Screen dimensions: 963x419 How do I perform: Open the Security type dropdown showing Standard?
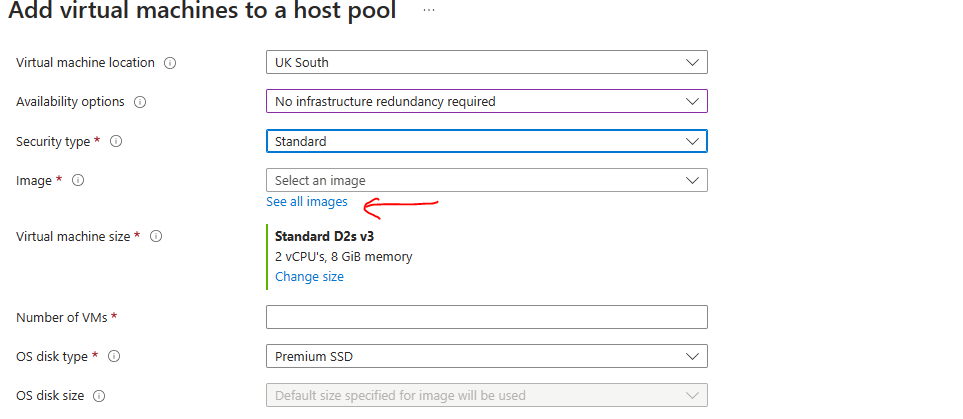(486, 141)
